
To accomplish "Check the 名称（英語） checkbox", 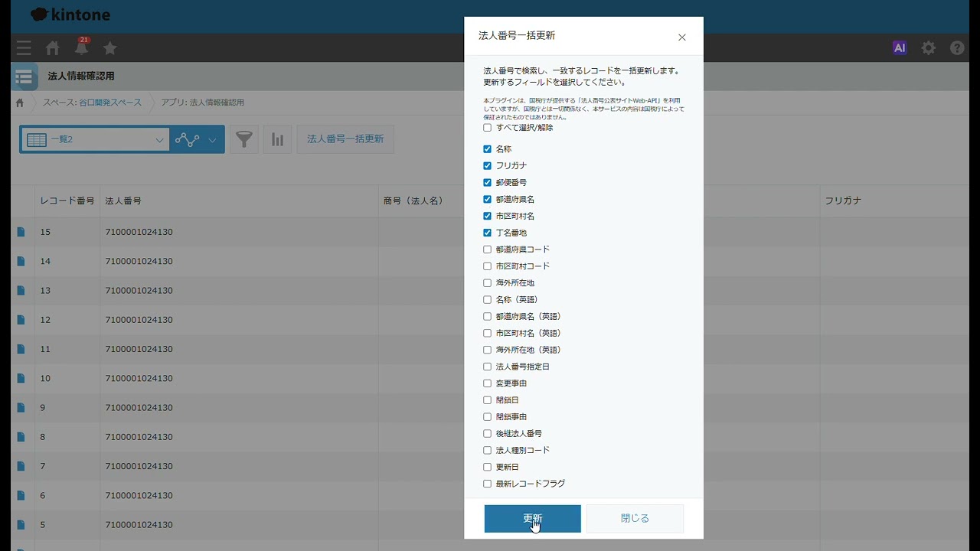I will tap(487, 300).
